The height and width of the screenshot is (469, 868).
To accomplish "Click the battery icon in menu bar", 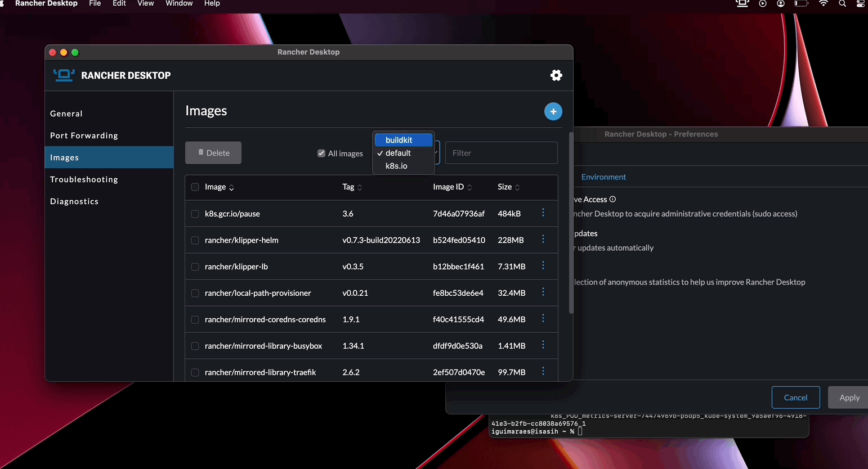I will 800,4.
